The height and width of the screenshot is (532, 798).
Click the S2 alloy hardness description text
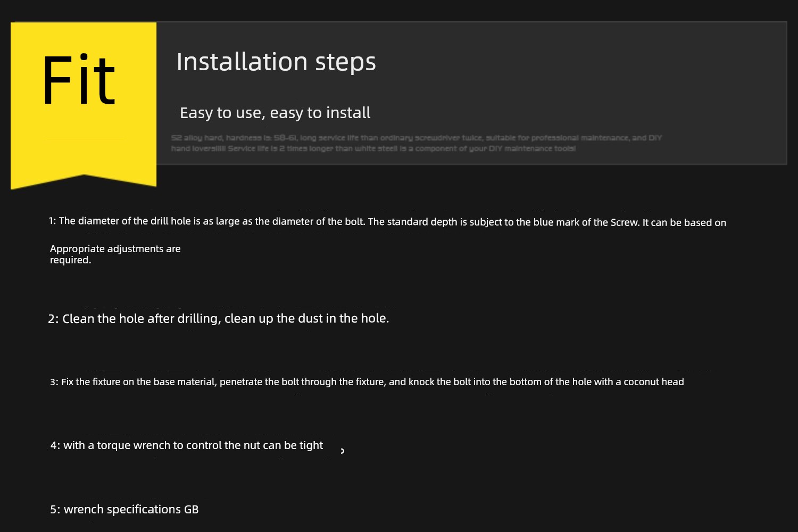click(416, 143)
